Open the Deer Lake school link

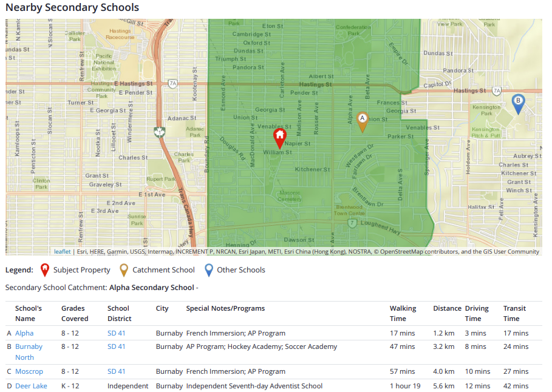[x=31, y=386]
